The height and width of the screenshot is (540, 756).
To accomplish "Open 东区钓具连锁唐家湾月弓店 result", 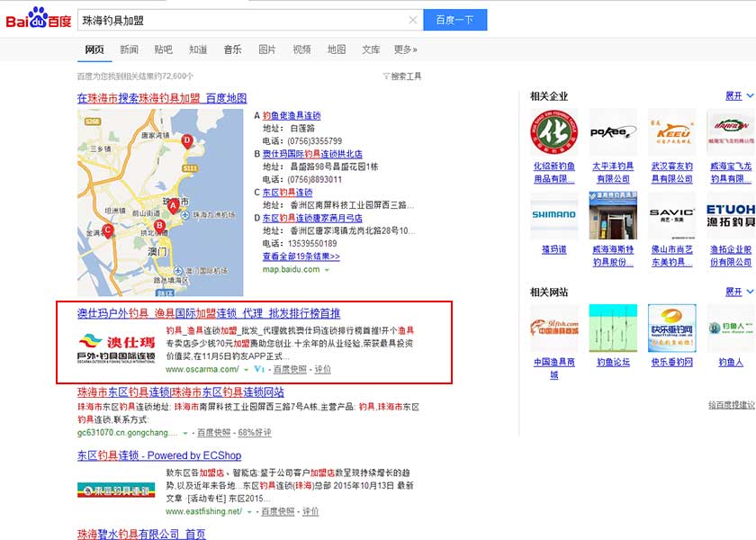I will tap(312, 218).
